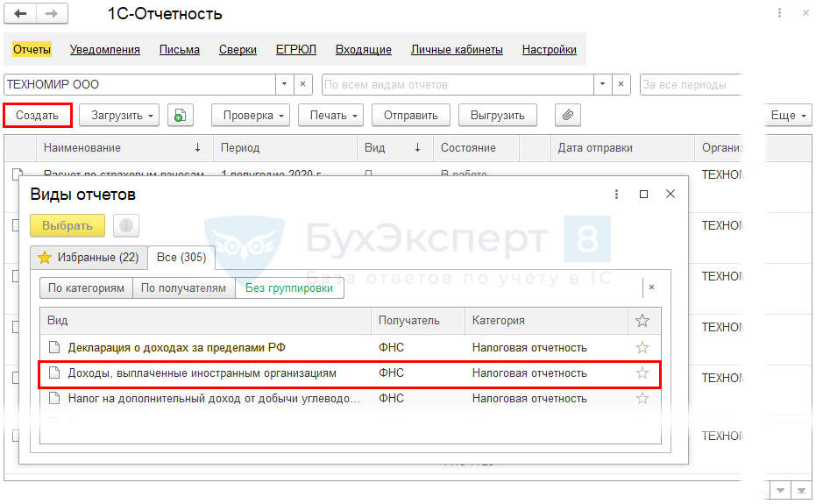816x504 pixels.
Task: Click the star column header icon
Action: [x=642, y=321]
